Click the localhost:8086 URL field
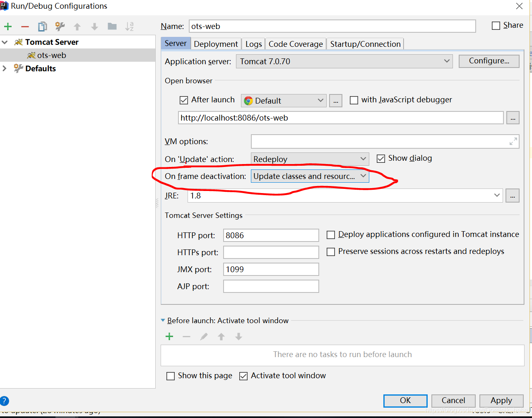 click(341, 118)
